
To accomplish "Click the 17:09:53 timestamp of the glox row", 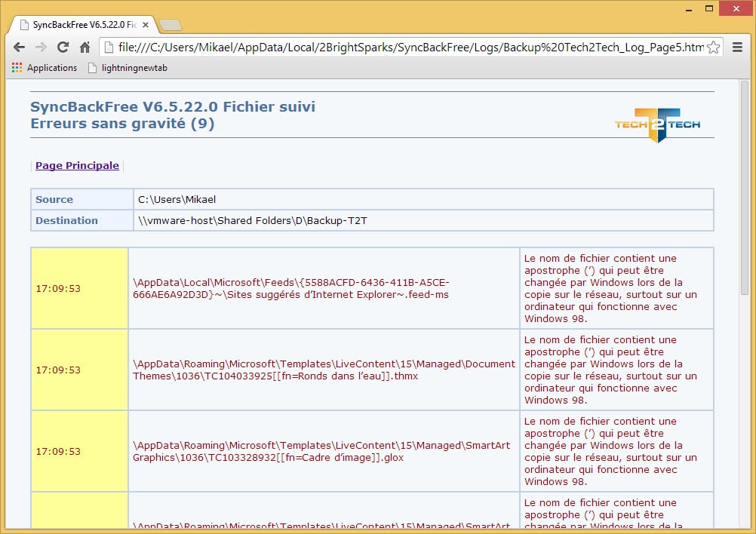I will [x=58, y=452].
